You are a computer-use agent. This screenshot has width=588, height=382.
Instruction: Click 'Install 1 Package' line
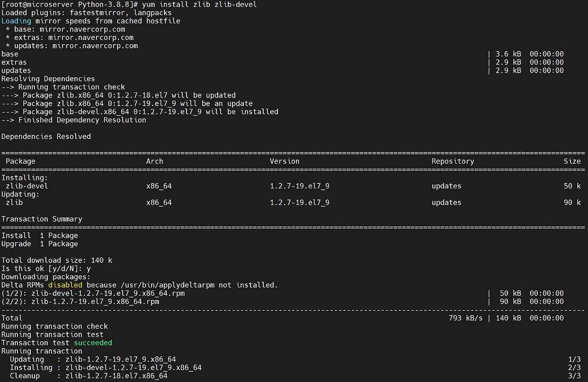(40, 236)
